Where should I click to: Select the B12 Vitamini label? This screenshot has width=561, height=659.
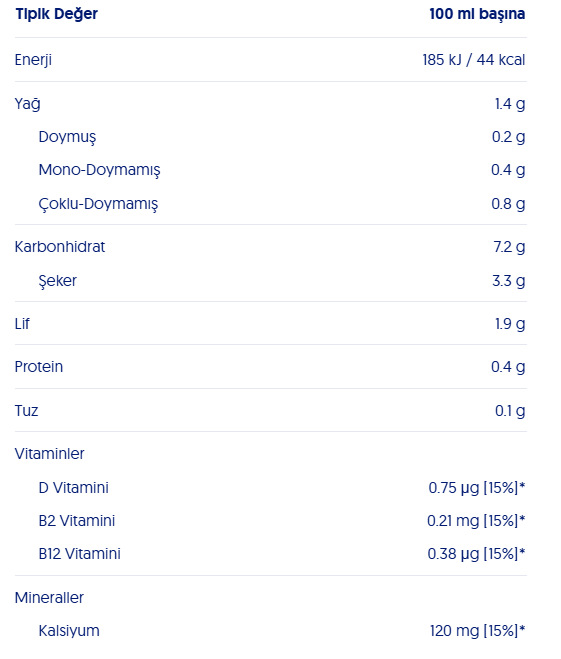click(79, 554)
